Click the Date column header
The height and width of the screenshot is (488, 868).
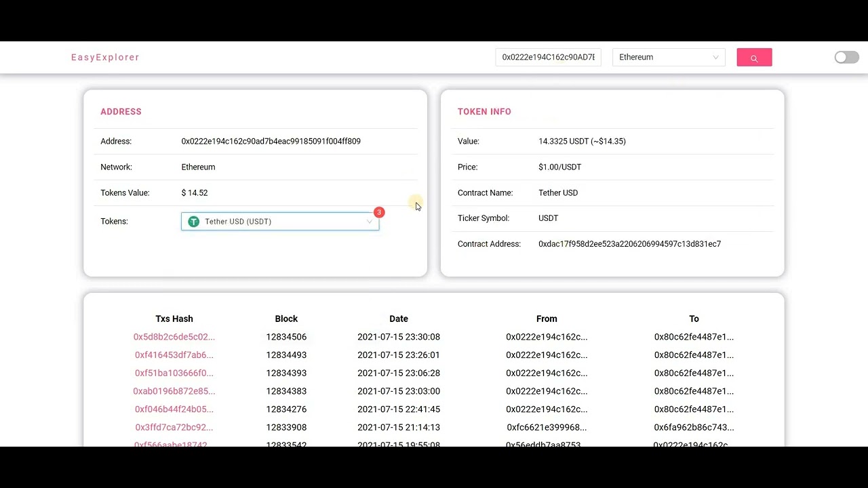pyautogui.click(x=399, y=319)
